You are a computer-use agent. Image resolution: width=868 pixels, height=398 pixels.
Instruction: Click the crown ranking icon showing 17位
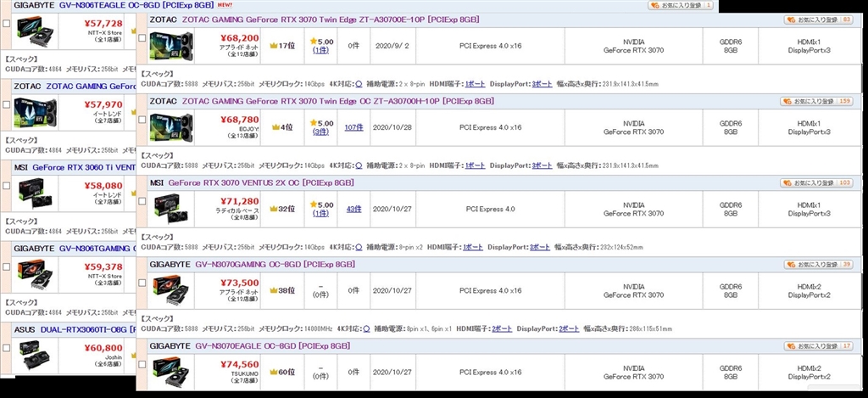tap(275, 45)
